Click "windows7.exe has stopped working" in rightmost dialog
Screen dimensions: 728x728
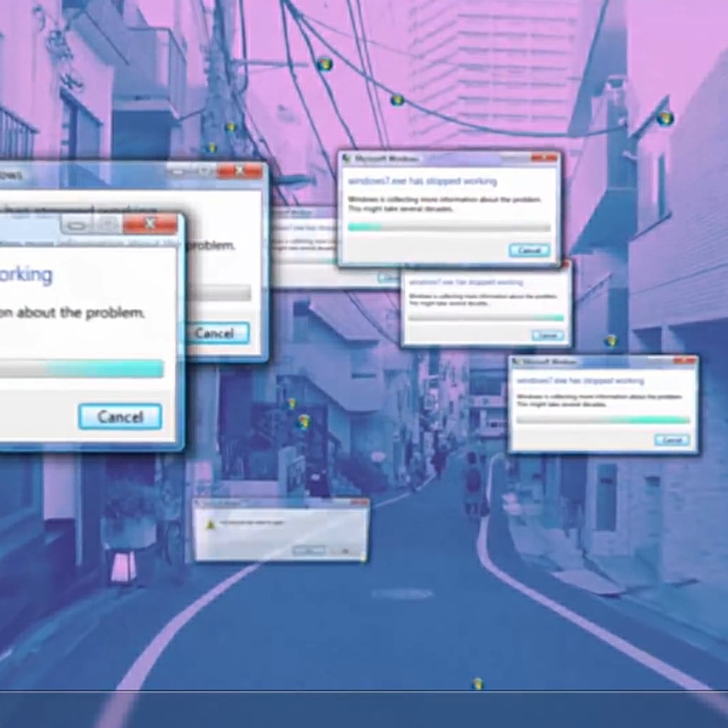(x=580, y=381)
